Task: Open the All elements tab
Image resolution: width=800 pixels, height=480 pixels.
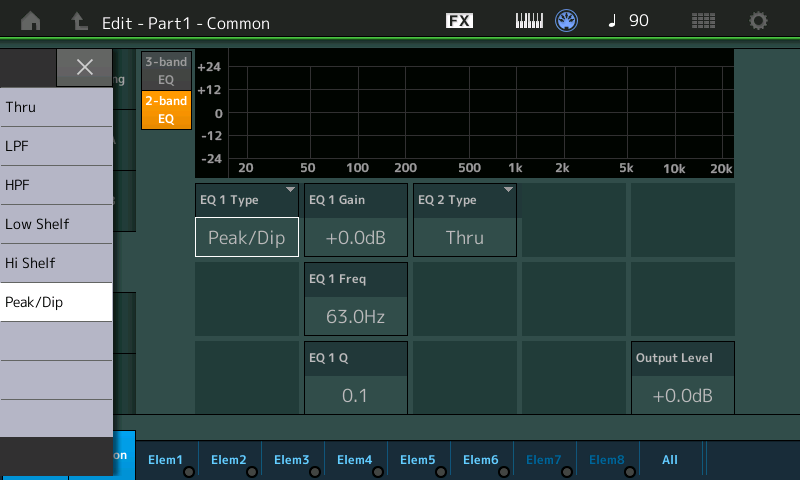Action: pyautogui.click(x=670, y=460)
